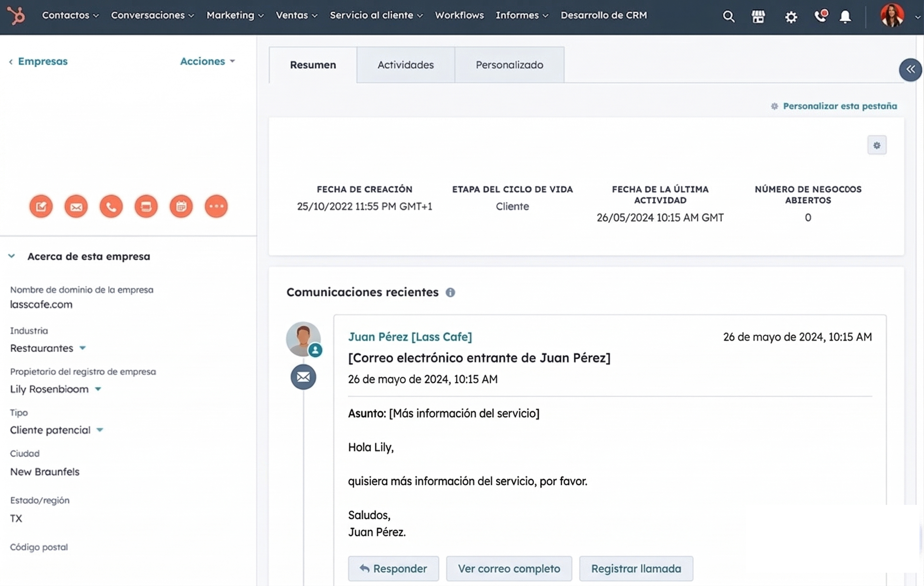
Task: Click the create note orange icon
Action: tap(41, 206)
